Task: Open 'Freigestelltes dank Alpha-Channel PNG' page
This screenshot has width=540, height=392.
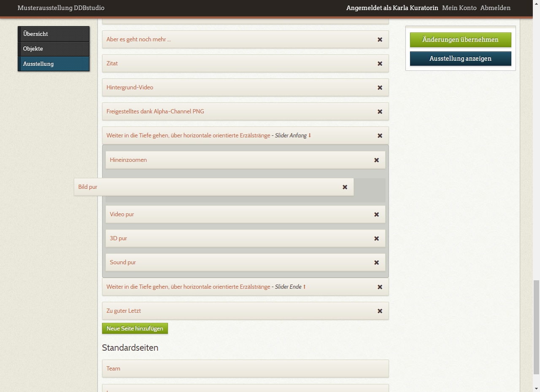Action: tap(155, 112)
